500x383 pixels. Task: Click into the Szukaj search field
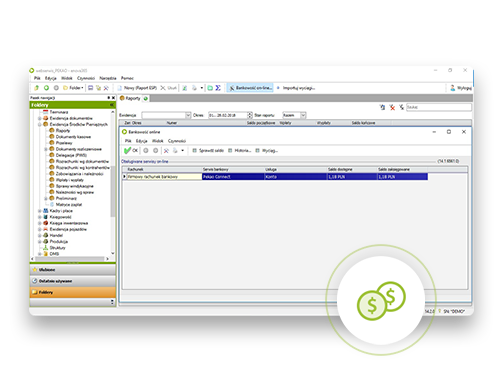click(x=439, y=107)
